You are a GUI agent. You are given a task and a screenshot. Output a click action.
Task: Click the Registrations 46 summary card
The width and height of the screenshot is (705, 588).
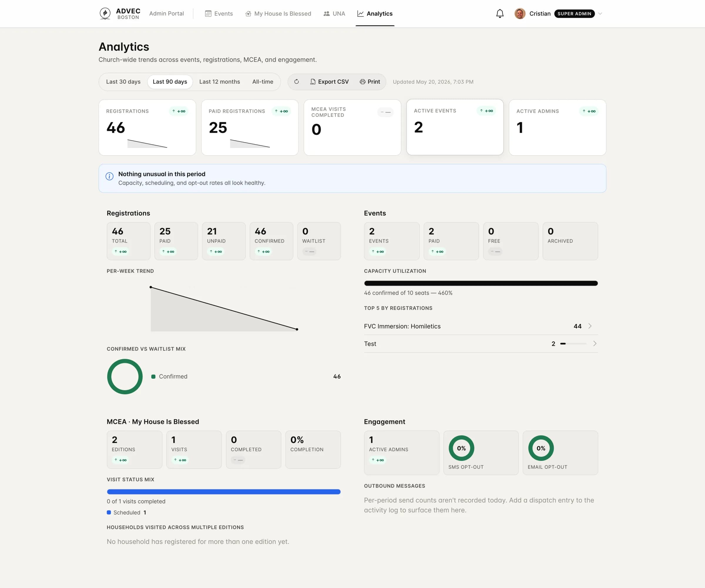click(147, 127)
